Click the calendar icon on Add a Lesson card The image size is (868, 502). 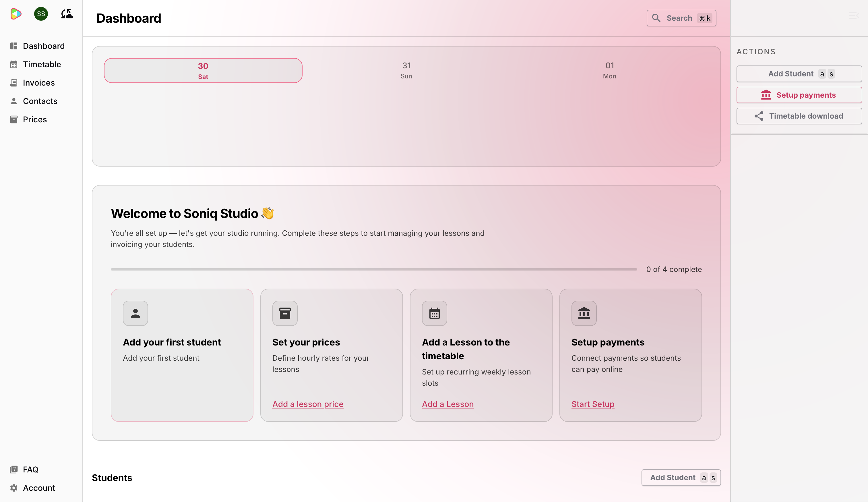(434, 313)
